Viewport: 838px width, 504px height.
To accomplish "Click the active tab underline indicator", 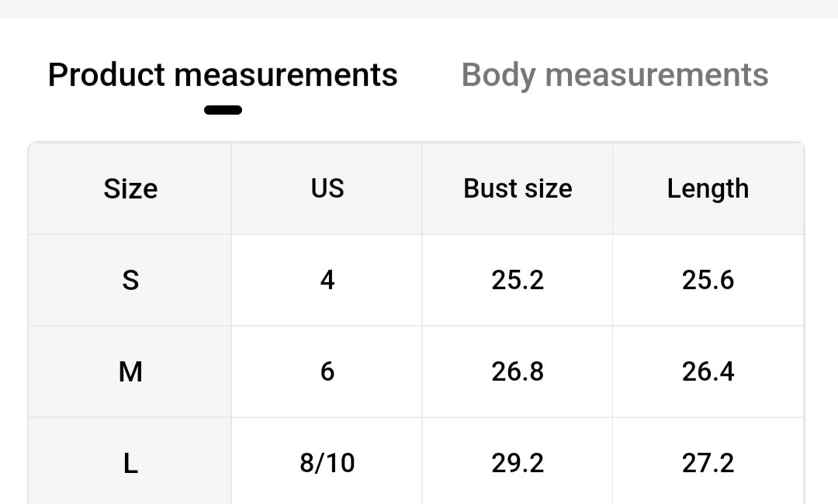I will tap(223, 110).
